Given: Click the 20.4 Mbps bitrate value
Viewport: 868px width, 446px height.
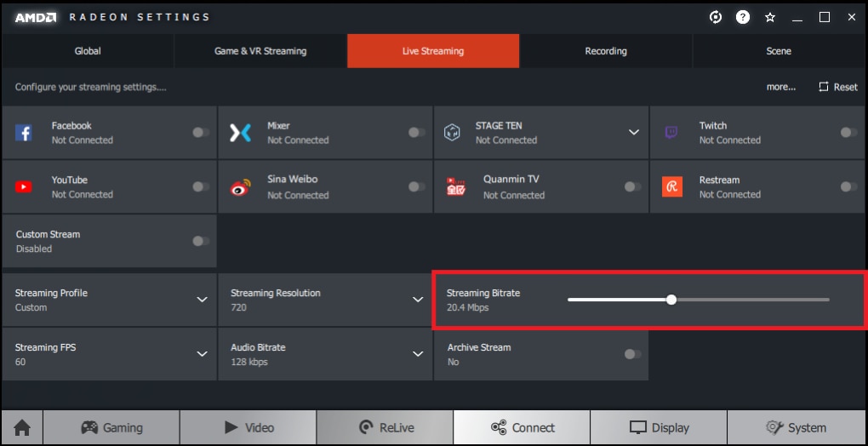Looking at the screenshot, I should point(468,307).
